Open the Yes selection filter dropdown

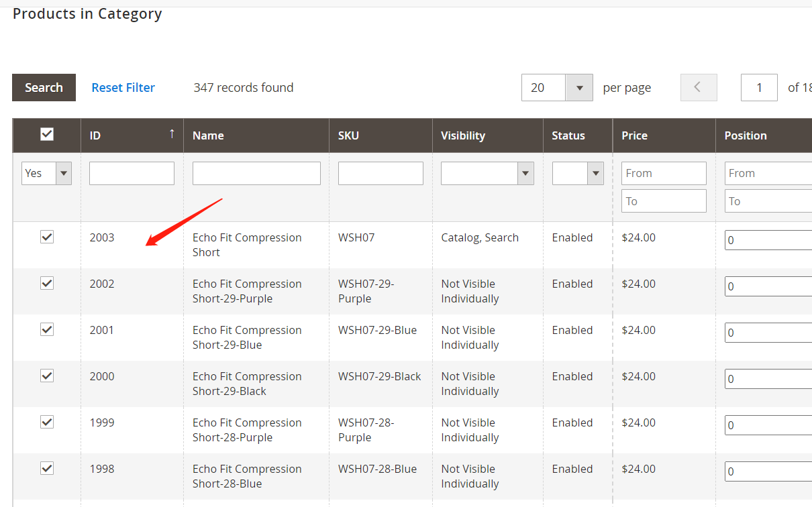(x=46, y=173)
